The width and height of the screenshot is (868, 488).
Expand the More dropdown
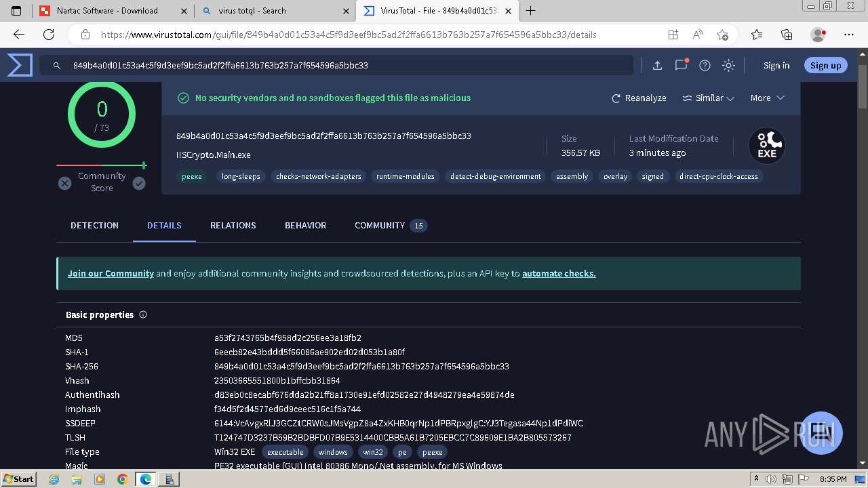[x=767, y=98]
